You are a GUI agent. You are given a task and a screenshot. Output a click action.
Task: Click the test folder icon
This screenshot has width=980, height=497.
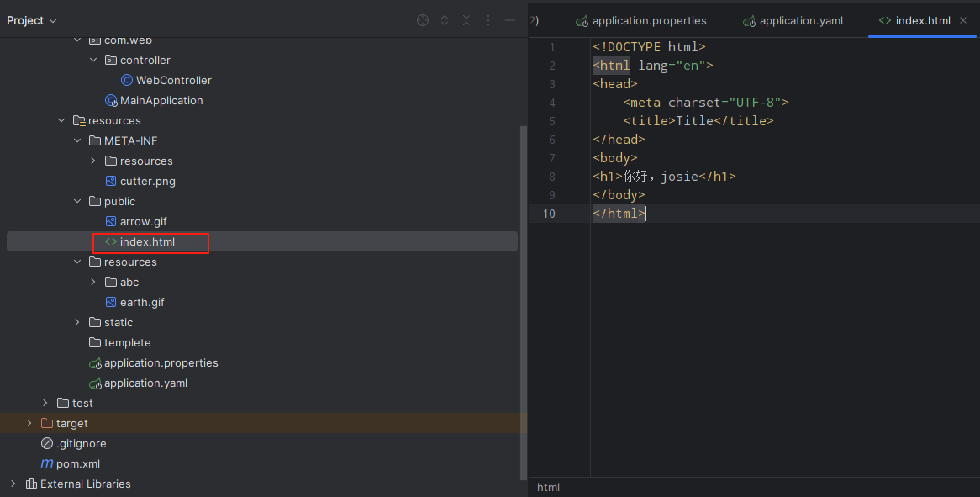(63, 403)
